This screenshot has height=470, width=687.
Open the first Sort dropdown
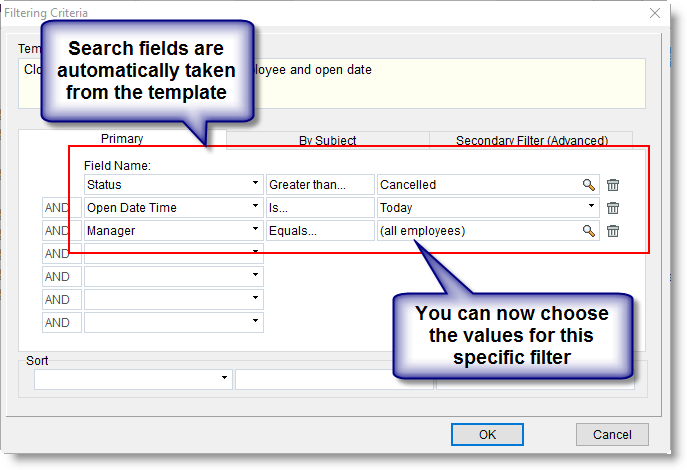click(224, 380)
